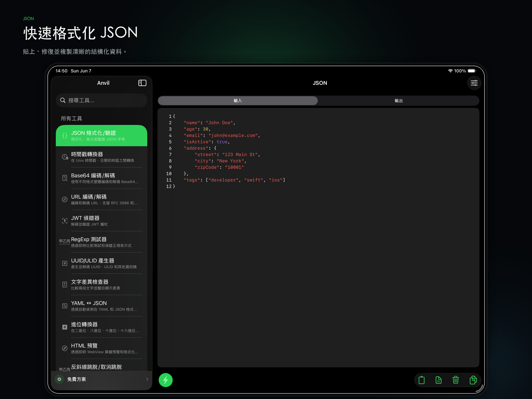Paste from clipboard icon
This screenshot has width=532, height=399.
(421, 380)
